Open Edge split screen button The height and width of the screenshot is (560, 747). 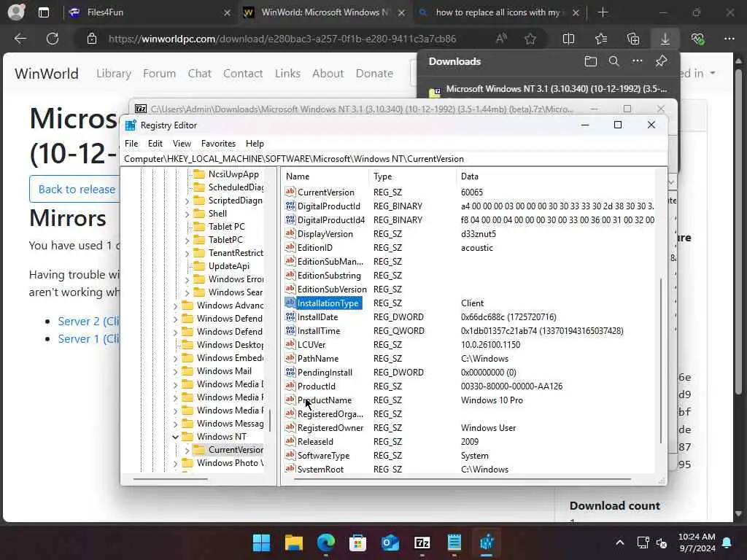[568, 39]
